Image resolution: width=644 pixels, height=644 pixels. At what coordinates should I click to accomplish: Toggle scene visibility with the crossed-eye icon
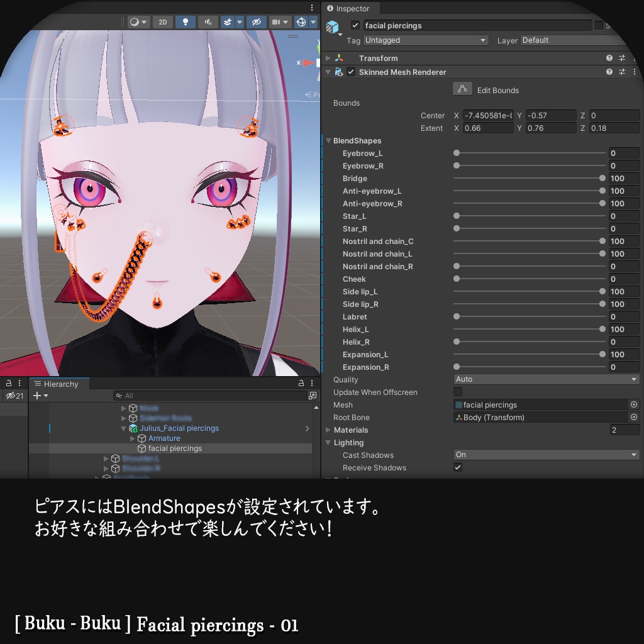pyautogui.click(x=255, y=21)
